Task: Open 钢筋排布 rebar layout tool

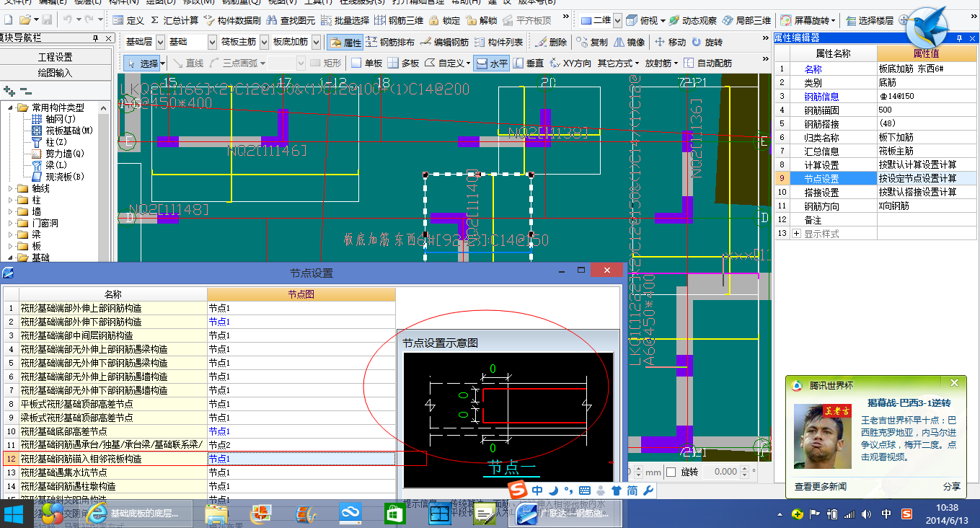Action: coord(390,43)
